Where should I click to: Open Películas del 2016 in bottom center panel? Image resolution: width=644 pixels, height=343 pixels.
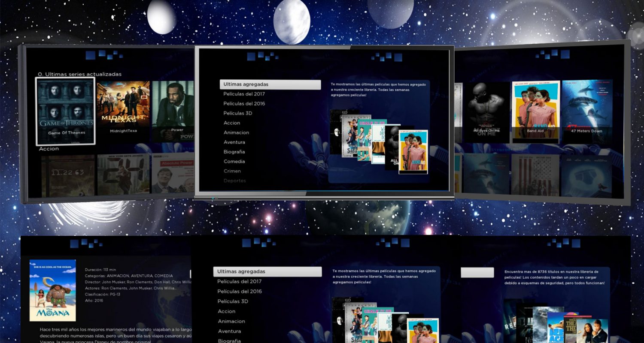tap(239, 292)
